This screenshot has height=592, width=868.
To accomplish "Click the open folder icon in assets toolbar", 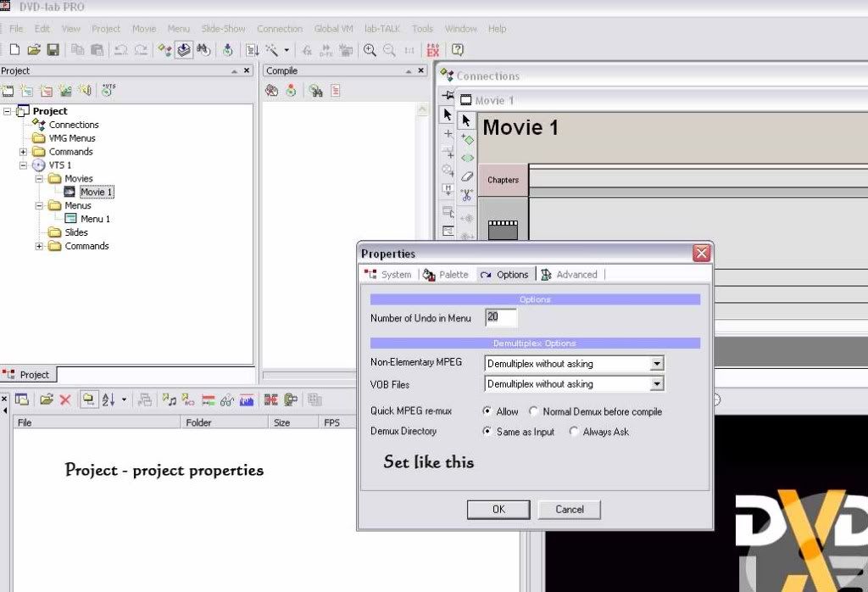I will (x=46, y=399).
